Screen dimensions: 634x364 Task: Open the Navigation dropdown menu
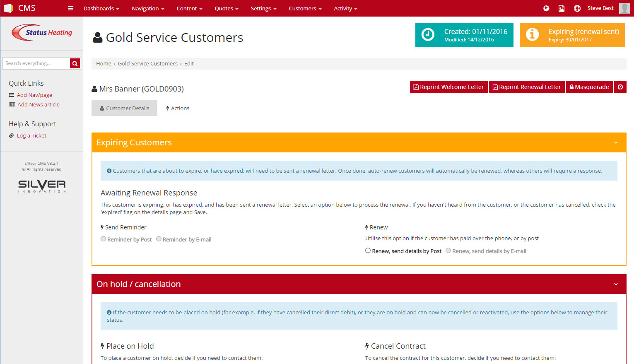(x=148, y=8)
